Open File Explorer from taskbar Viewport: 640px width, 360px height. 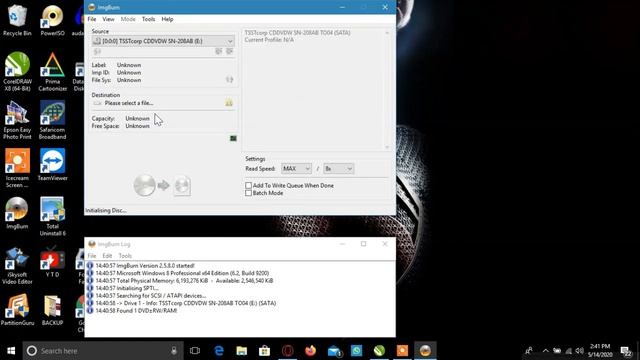coord(242,351)
